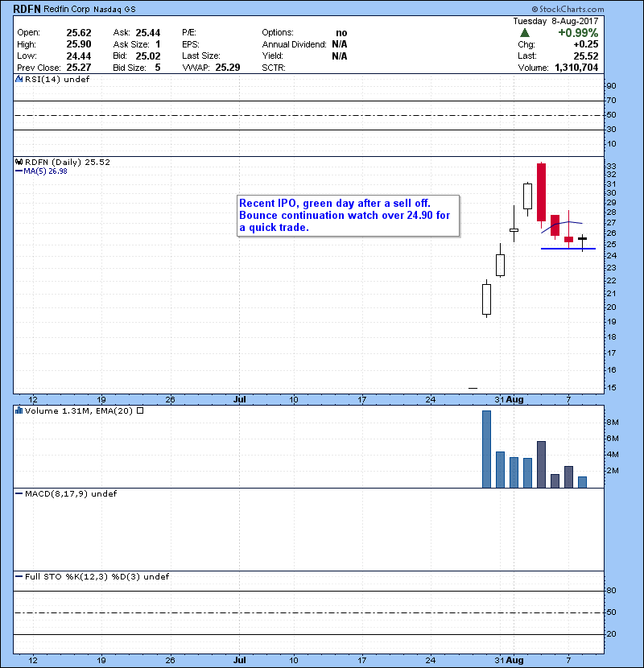Click the last volume bar for Aug 8
This screenshot has height=668, width=644.
point(582,482)
